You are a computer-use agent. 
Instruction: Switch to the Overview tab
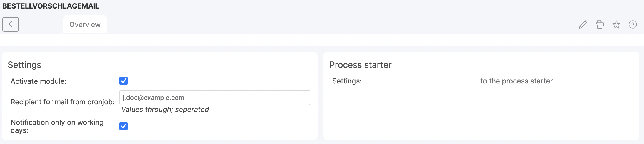(85, 24)
